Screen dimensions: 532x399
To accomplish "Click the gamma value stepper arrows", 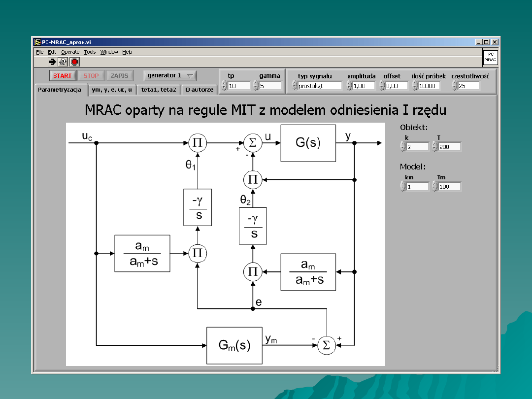I will (x=256, y=86).
